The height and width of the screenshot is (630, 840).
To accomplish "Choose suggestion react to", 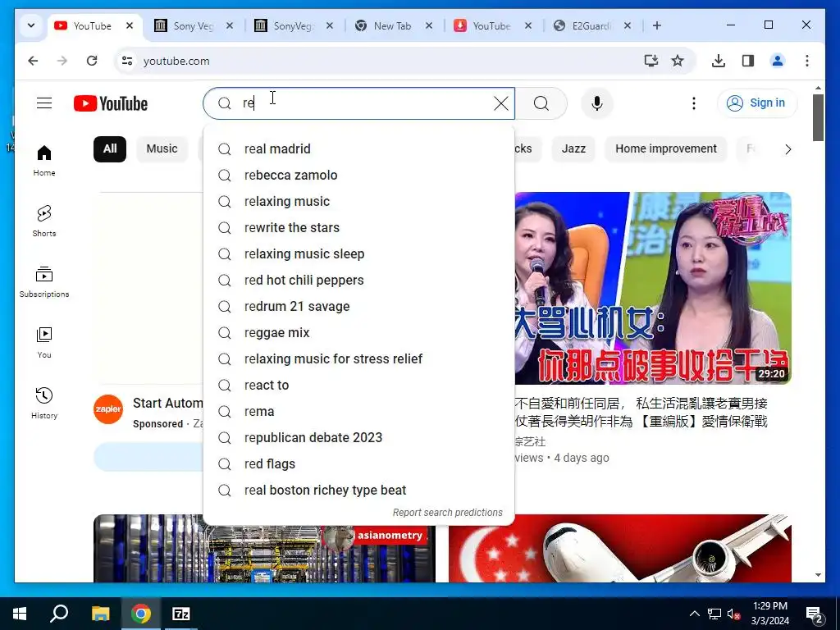I will (359, 386).
